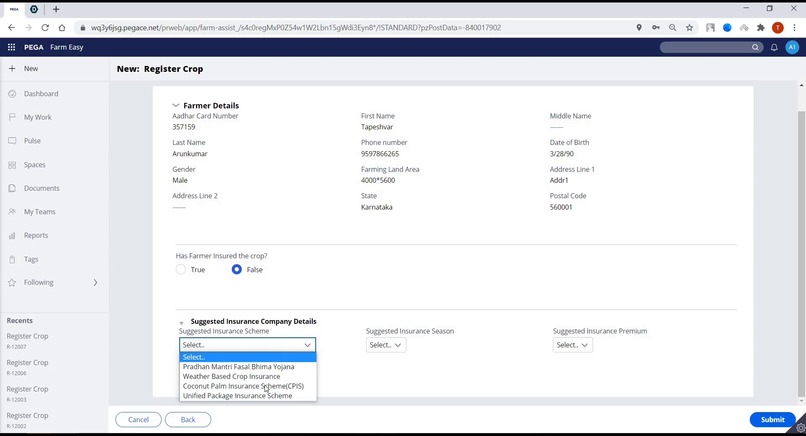Click the location pin icon in address bar

[x=639, y=28]
